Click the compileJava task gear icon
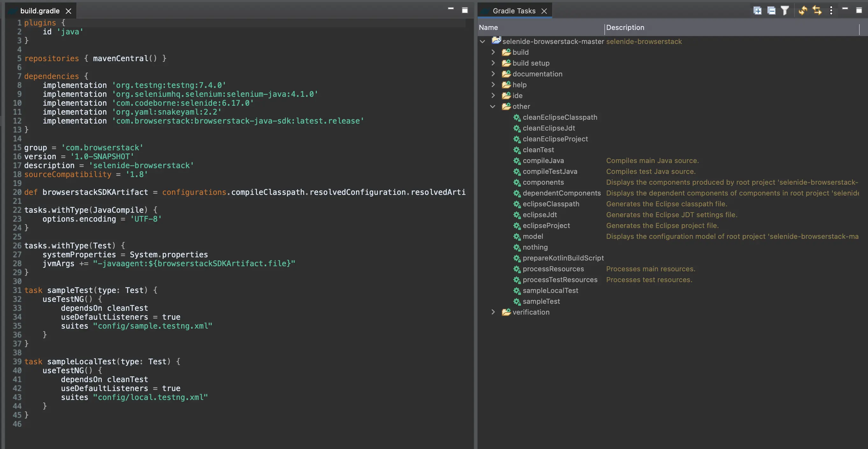Image resolution: width=868 pixels, height=449 pixels. pyautogui.click(x=516, y=161)
